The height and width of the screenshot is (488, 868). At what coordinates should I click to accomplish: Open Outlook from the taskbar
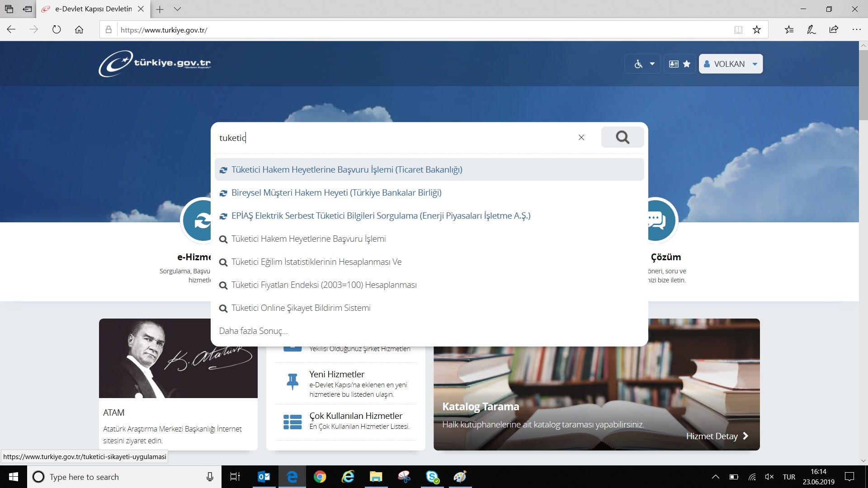pyautogui.click(x=264, y=477)
